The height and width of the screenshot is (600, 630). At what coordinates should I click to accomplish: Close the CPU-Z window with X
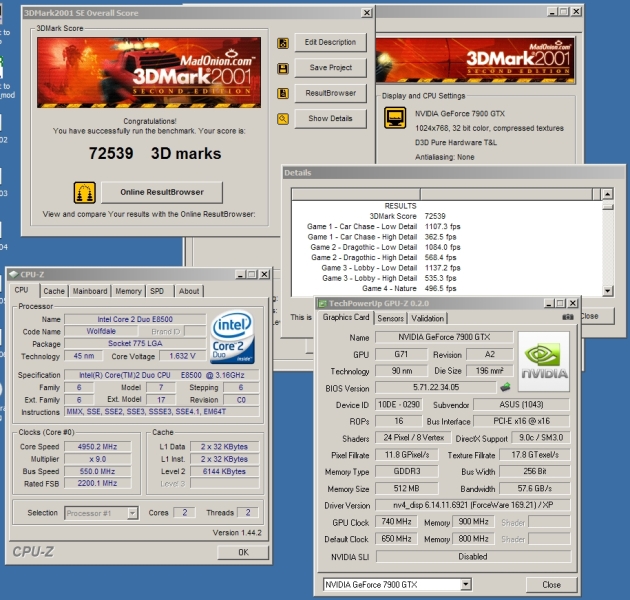pyautogui.click(x=264, y=274)
